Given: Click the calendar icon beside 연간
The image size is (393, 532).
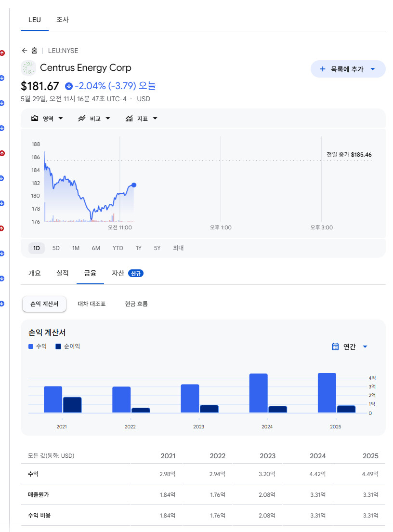Looking at the screenshot, I should pyautogui.click(x=335, y=346).
